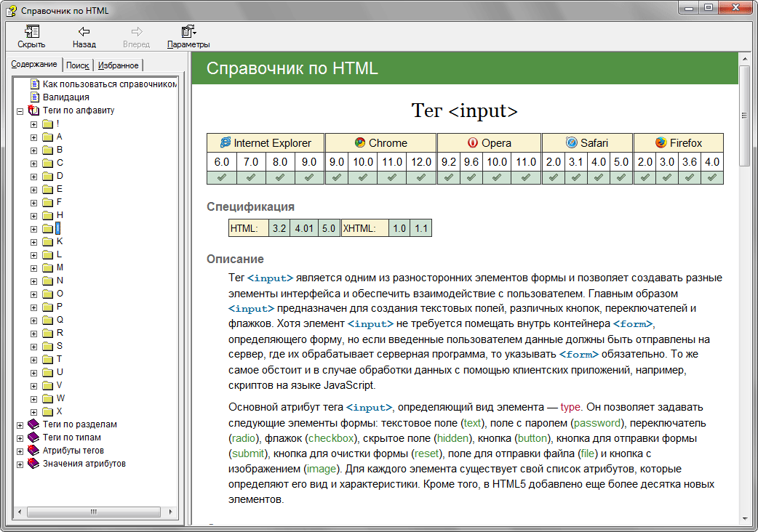Switch to the Избранное tab
This screenshot has width=758, height=532.
[118, 65]
